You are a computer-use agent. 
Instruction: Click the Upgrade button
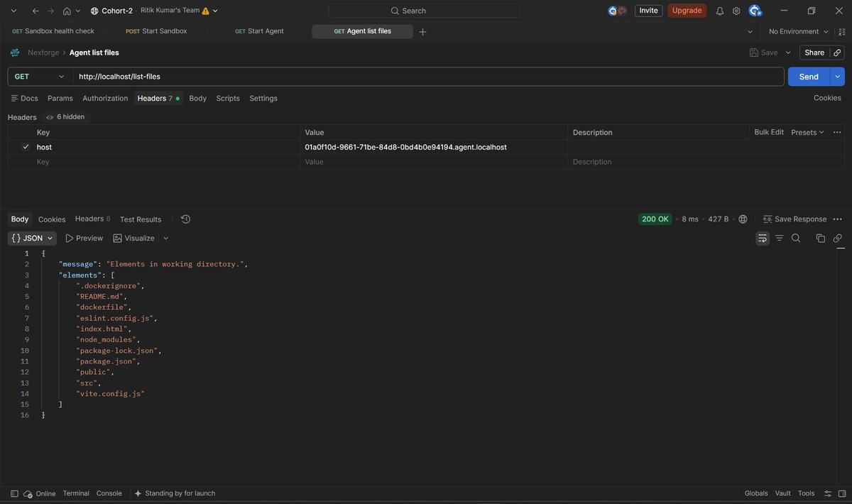point(687,11)
